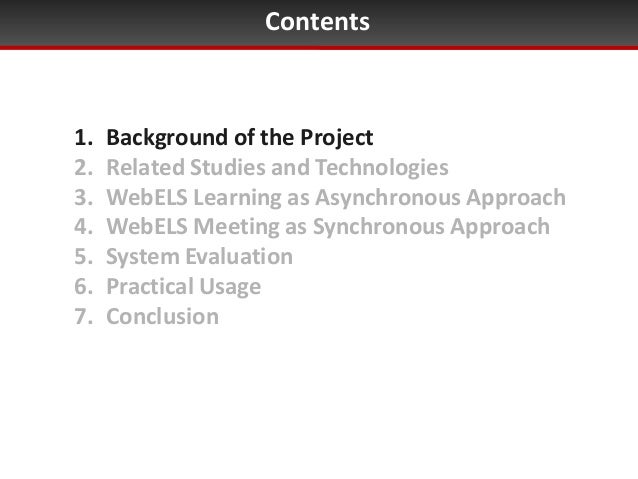Open "Related Studies and Technologies" item
Viewport: 638px width, 479px height.
click(x=277, y=168)
